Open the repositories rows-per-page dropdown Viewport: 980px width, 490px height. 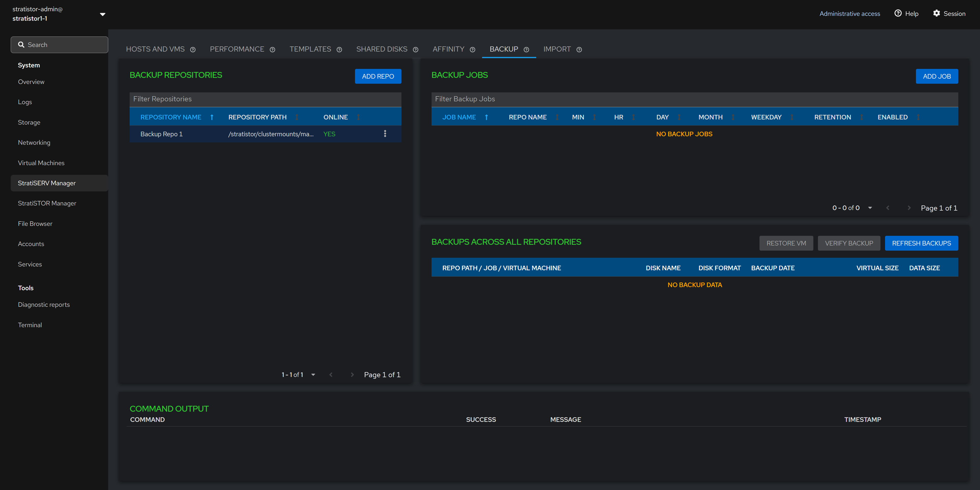313,375
